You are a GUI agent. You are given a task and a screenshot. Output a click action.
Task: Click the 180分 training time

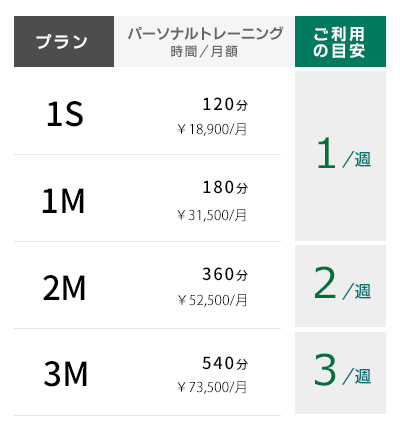coord(225,187)
